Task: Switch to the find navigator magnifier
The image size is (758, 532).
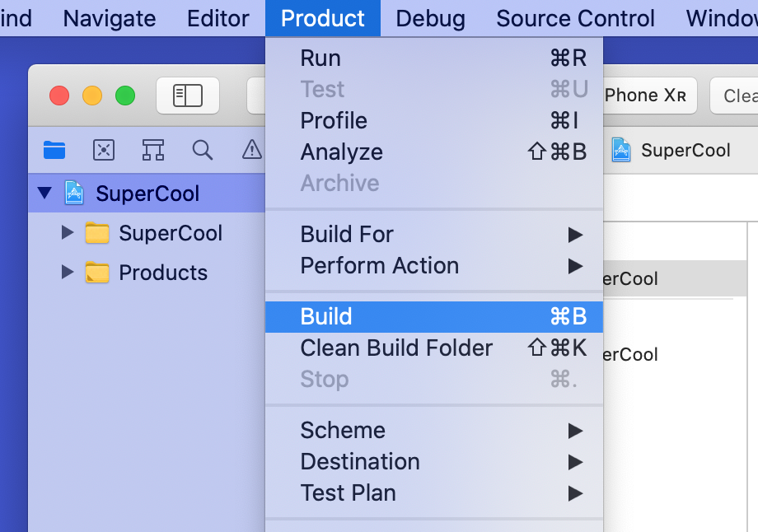Action: click(x=203, y=149)
